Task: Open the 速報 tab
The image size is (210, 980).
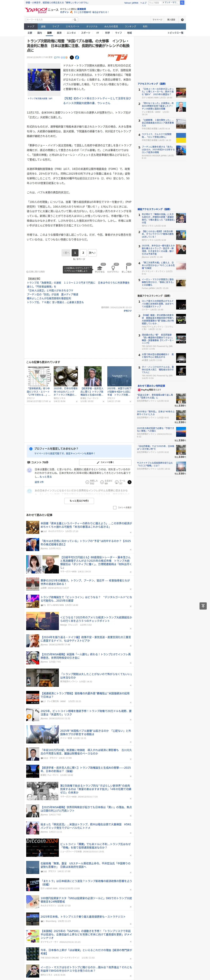Action: tap(43, 27)
